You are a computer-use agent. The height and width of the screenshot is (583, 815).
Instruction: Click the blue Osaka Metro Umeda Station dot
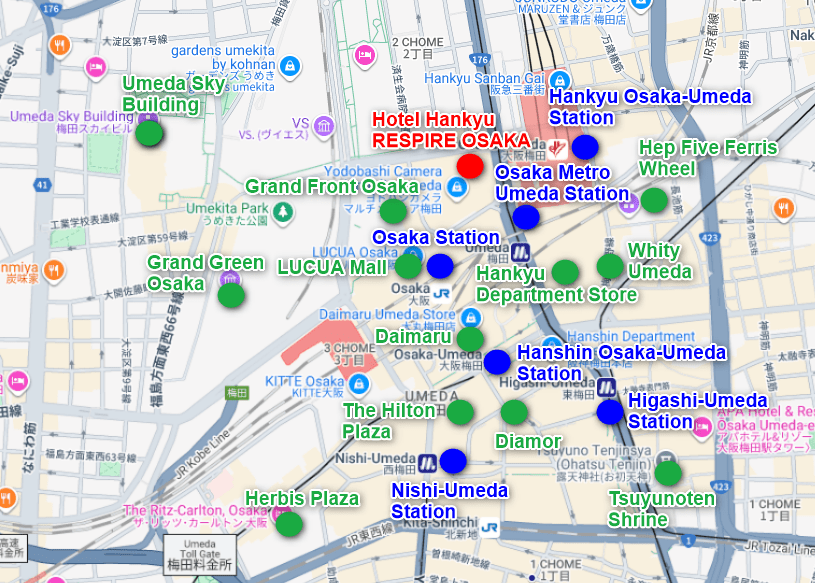coord(526,217)
